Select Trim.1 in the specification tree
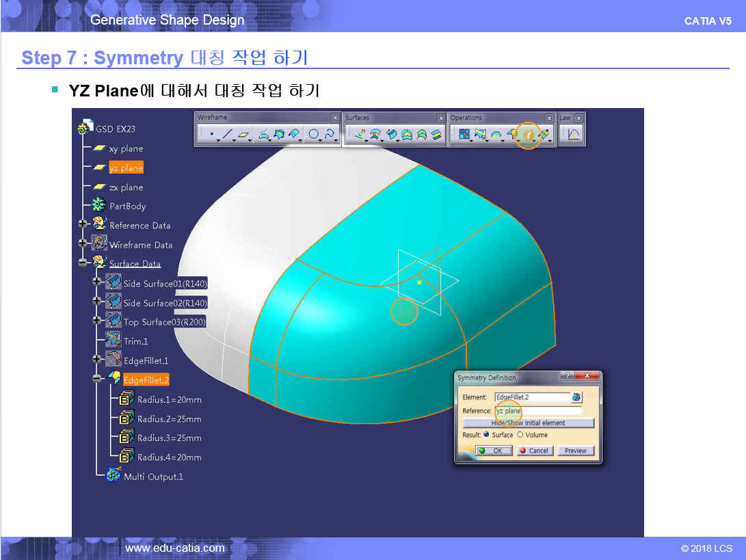 [x=135, y=341]
